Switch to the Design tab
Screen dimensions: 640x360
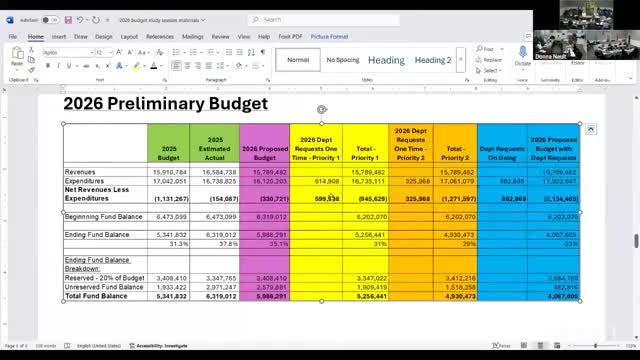(x=104, y=37)
